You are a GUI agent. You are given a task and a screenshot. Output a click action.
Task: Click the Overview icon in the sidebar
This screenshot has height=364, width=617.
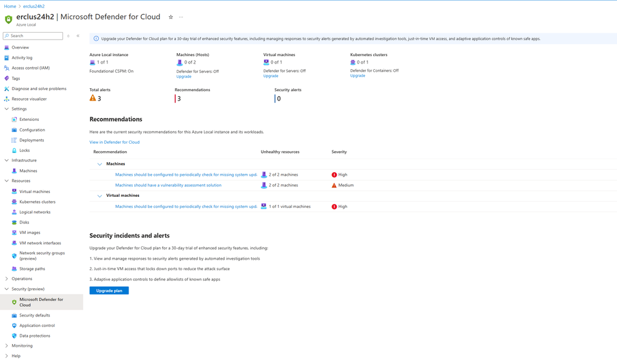[x=7, y=48]
